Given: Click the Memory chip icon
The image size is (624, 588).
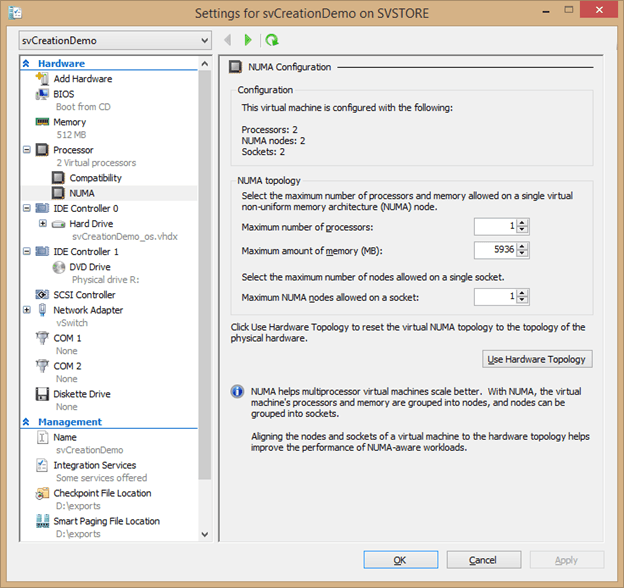Looking at the screenshot, I should point(42,122).
